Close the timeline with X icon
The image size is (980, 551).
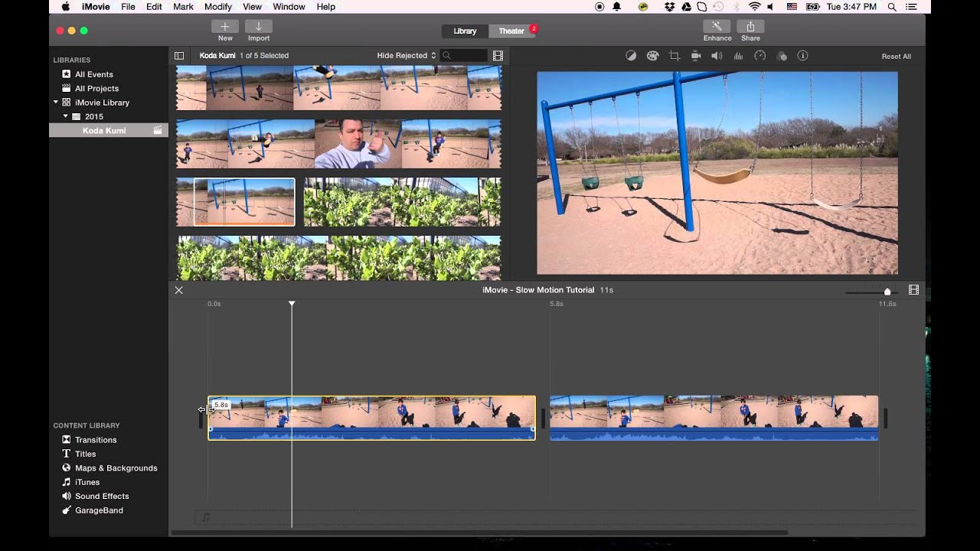coord(178,290)
